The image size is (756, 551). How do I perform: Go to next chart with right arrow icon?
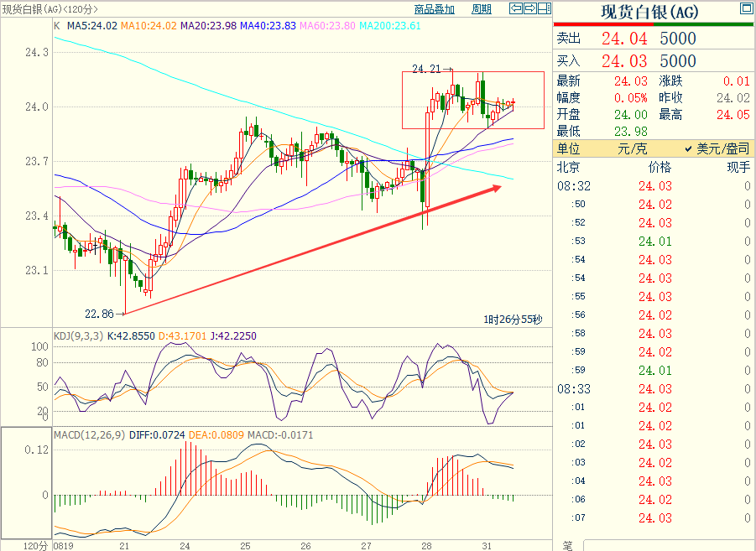[530, 8]
